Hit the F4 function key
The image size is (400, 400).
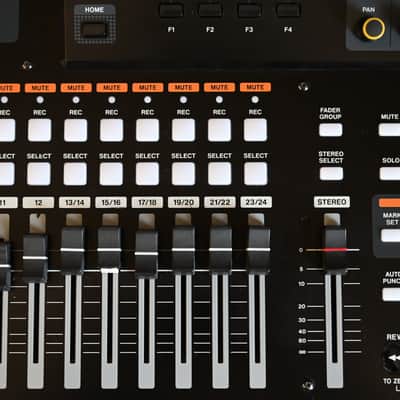click(x=288, y=11)
